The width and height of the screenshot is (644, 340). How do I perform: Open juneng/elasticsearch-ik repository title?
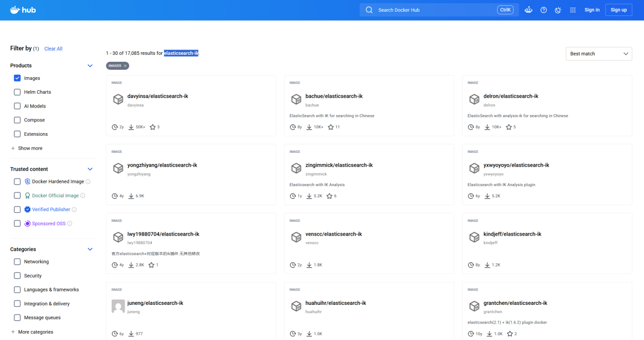click(155, 303)
